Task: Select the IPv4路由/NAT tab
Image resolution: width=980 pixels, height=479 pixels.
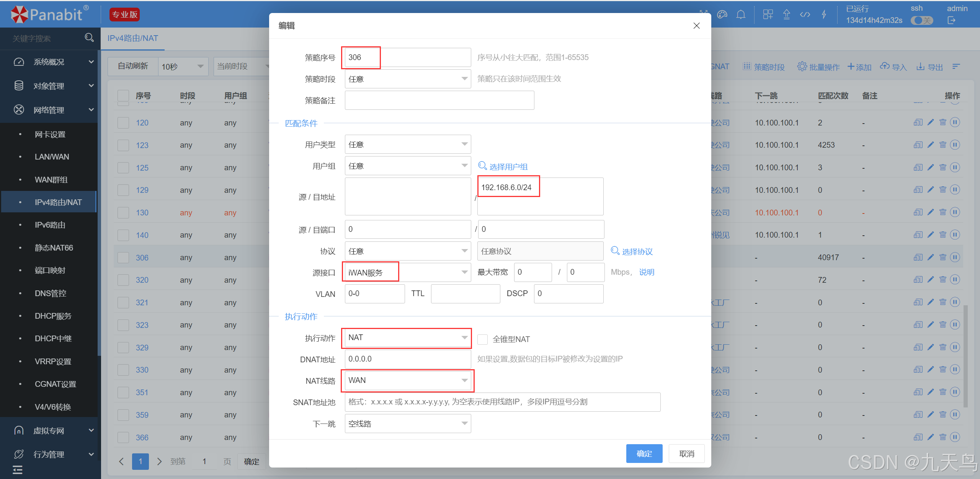Action: pyautogui.click(x=132, y=38)
